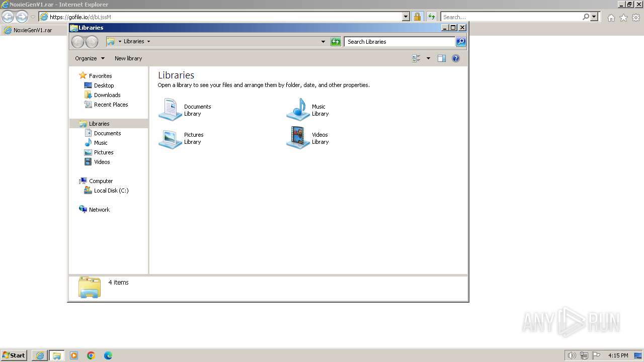Screen dimensions: 644x362
Task: Expand the Libraries breadcrumb arrow
Action: pos(148,42)
